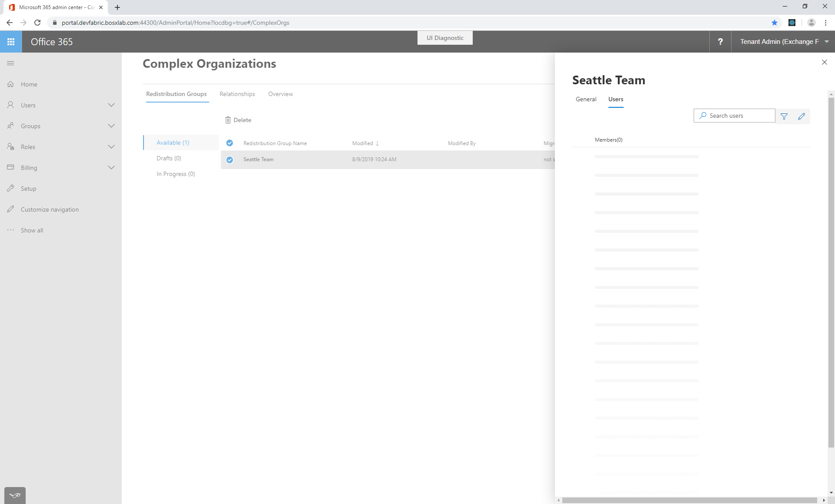Click the edit pencil icon in Seattle Team panel
835x504 pixels.
[802, 116]
